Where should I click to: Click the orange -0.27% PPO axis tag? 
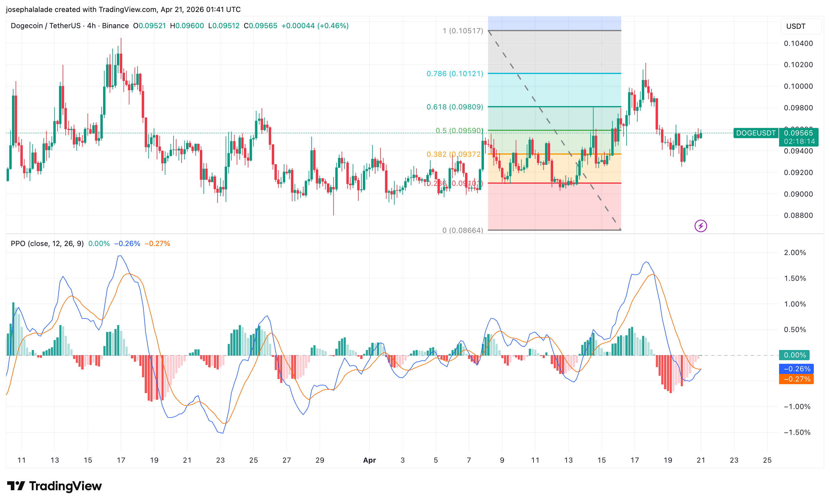point(796,379)
